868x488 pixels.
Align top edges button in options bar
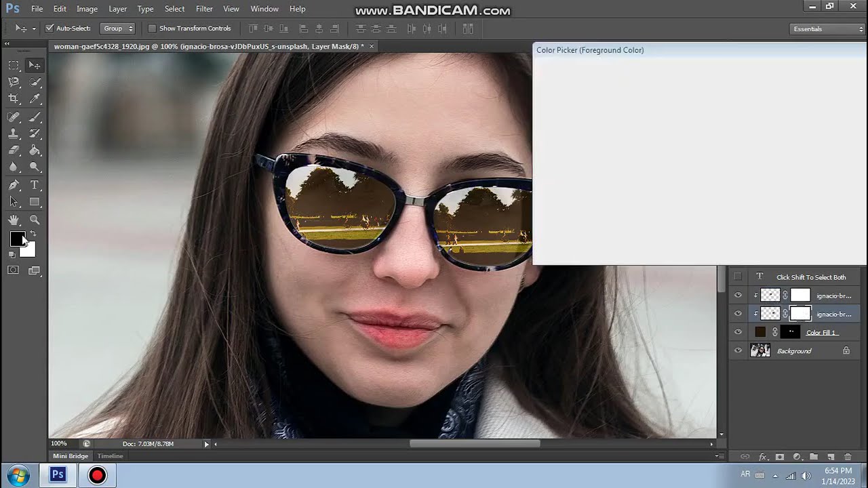(252, 28)
